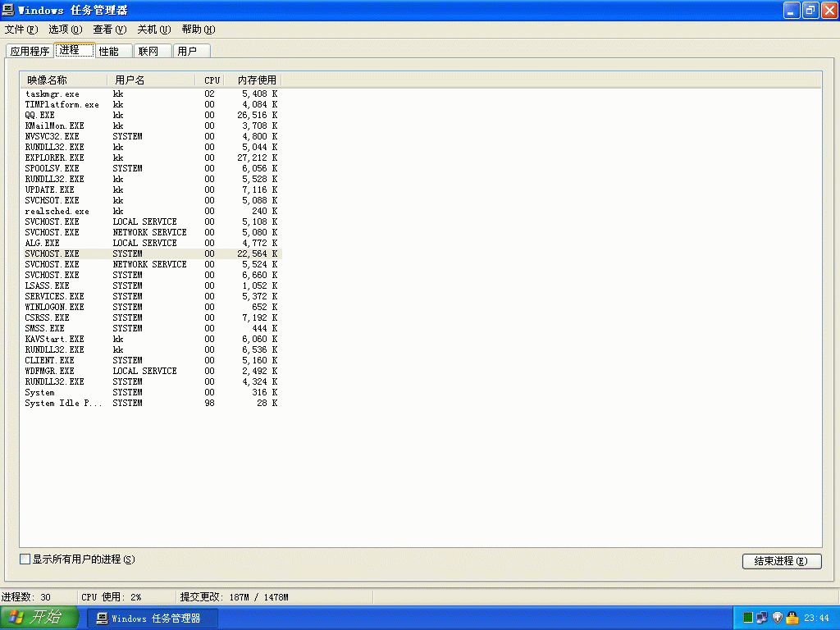Select the KMailMon.EXE process

click(x=151, y=126)
